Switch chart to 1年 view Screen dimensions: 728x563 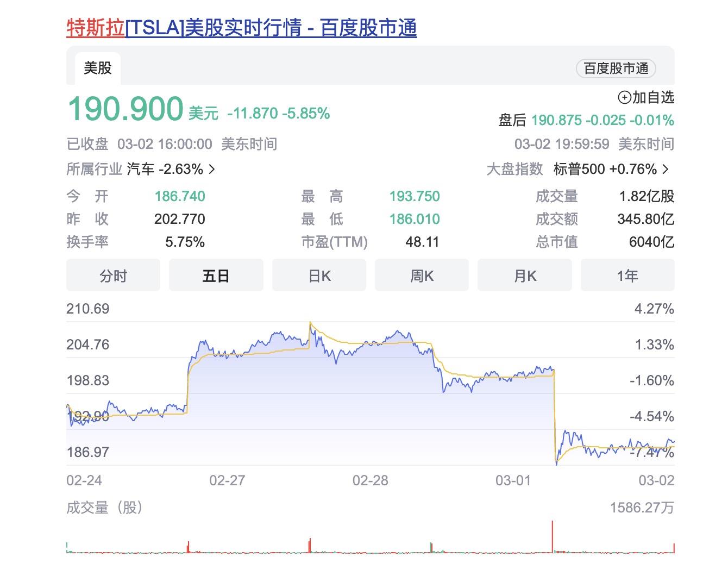627,276
